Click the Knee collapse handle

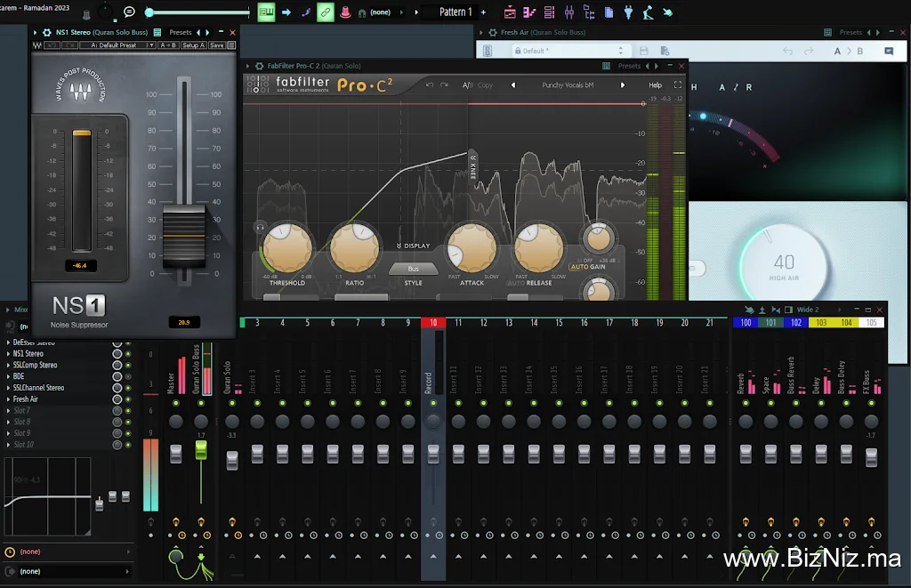[x=473, y=165]
